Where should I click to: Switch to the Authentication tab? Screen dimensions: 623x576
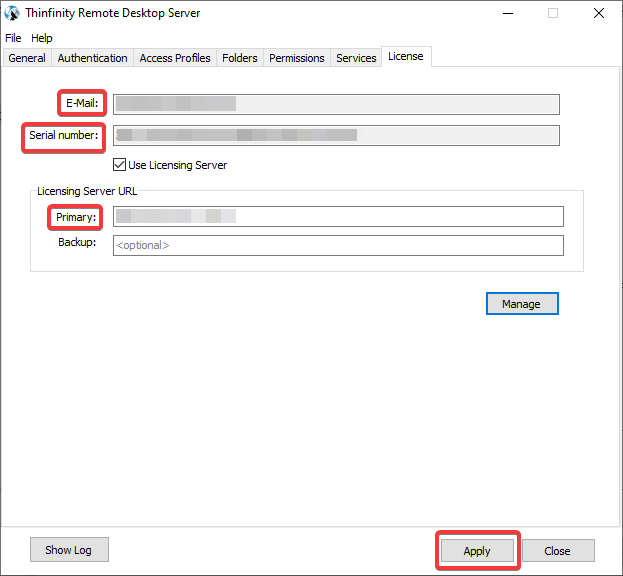tap(92, 58)
